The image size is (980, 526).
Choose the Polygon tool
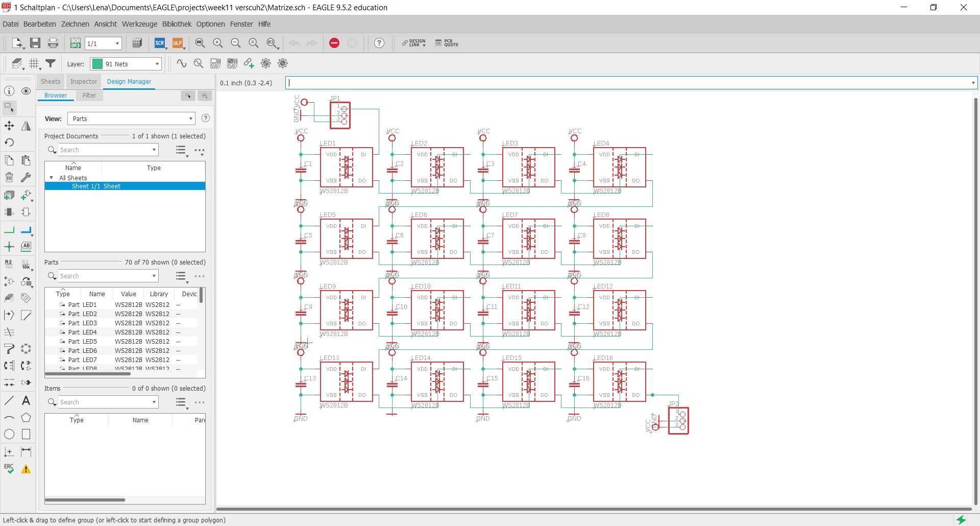click(x=26, y=418)
